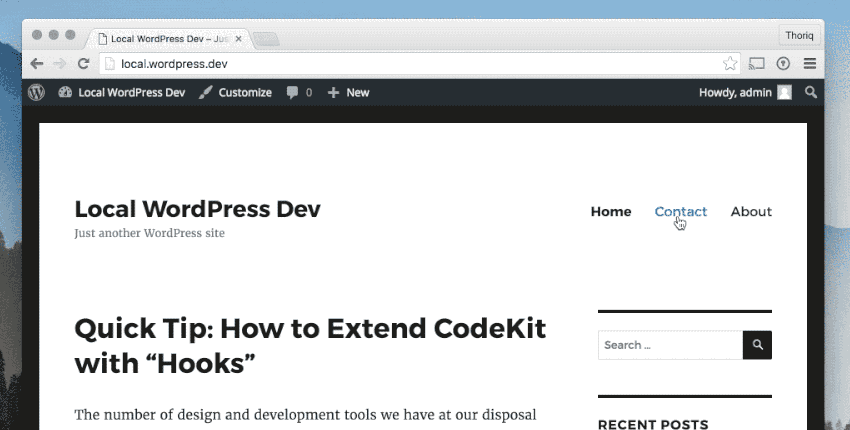The width and height of the screenshot is (850, 430).
Task: Click the Thoriq profile button
Action: [799, 35]
